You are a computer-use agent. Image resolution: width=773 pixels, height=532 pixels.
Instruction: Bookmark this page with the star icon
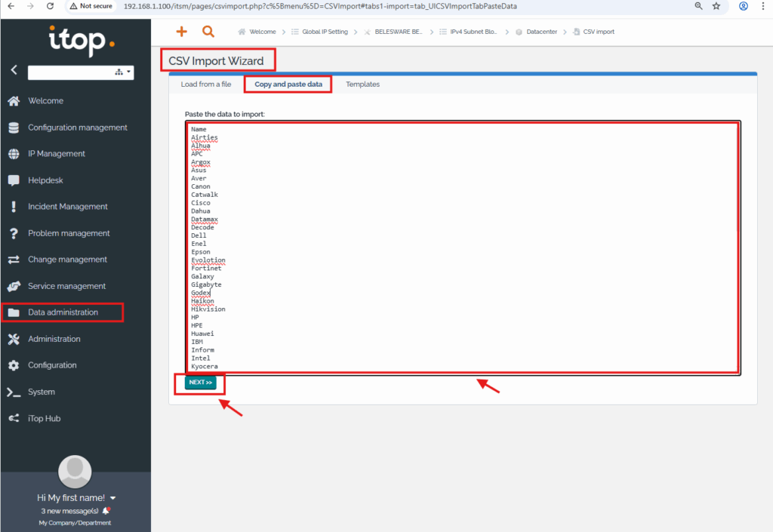[x=716, y=6]
